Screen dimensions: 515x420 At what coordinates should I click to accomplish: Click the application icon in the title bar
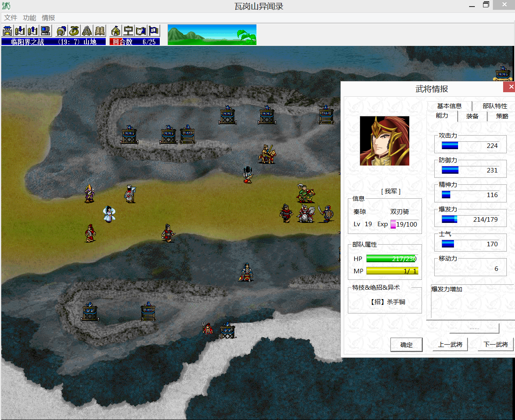tap(6, 6)
